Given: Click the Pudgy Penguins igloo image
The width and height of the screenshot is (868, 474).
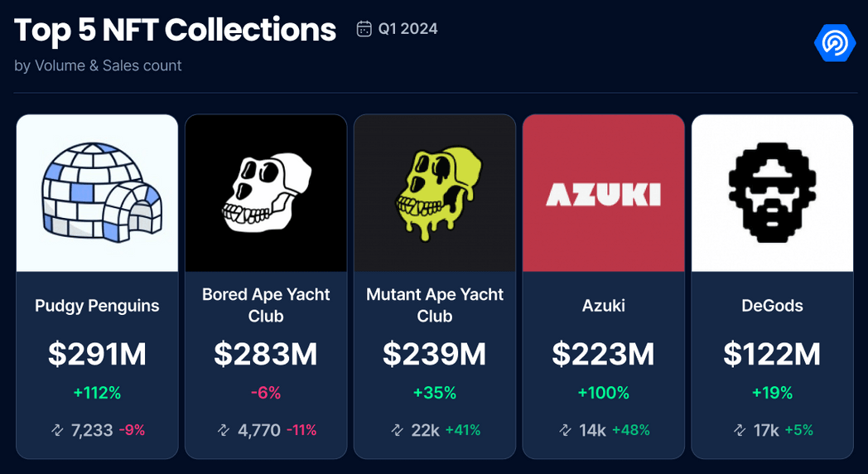Looking at the screenshot, I should pyautogui.click(x=98, y=193).
